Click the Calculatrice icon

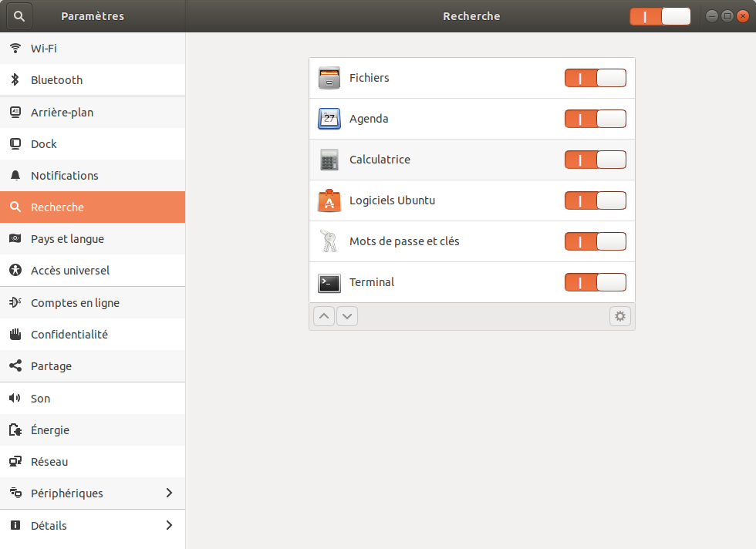click(x=329, y=160)
